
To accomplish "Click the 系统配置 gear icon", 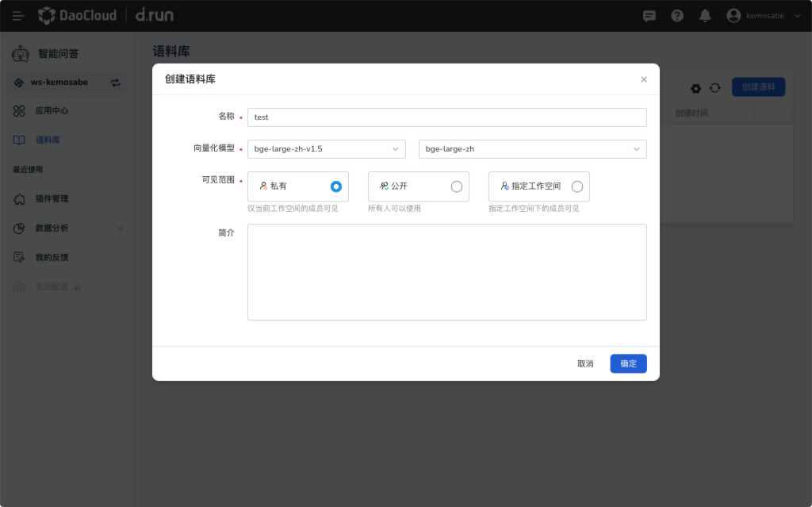I will pos(19,286).
